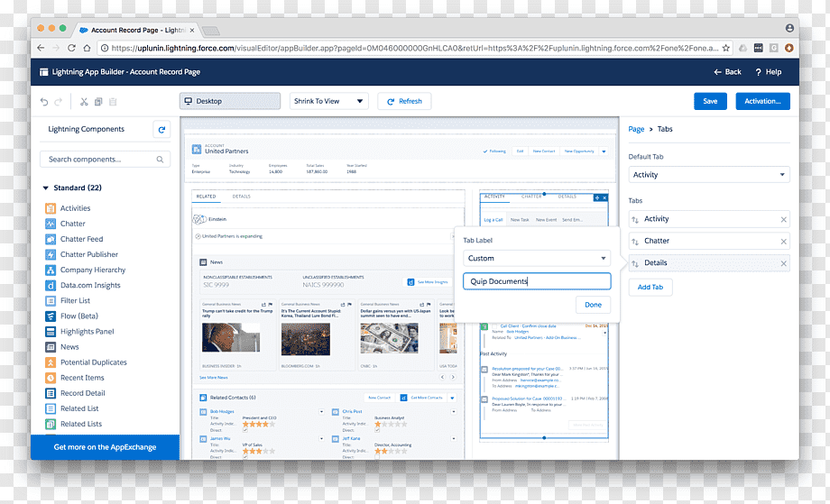Viewport: 830px width, 504px height.
Task: Click the Trump news thumbnail image
Action: click(x=231, y=337)
